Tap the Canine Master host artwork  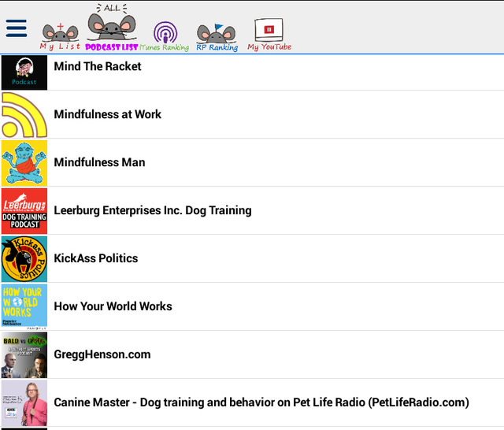click(x=24, y=403)
